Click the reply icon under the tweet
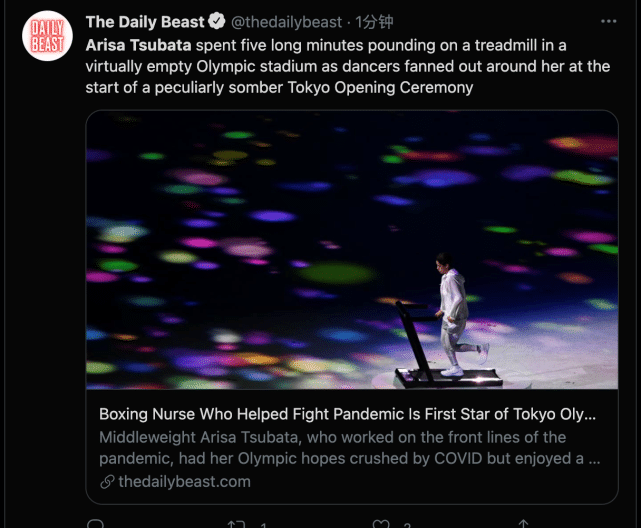Screen dimensions: 641x528 tap(95, 523)
